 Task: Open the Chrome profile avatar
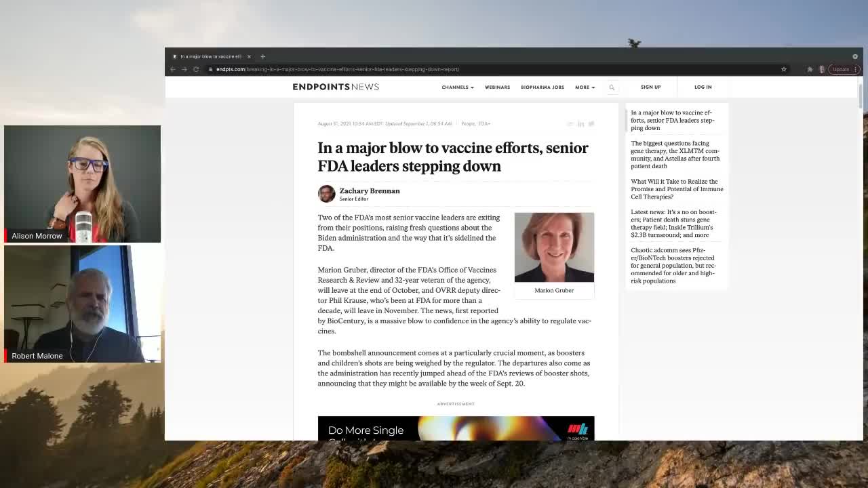[x=822, y=69]
